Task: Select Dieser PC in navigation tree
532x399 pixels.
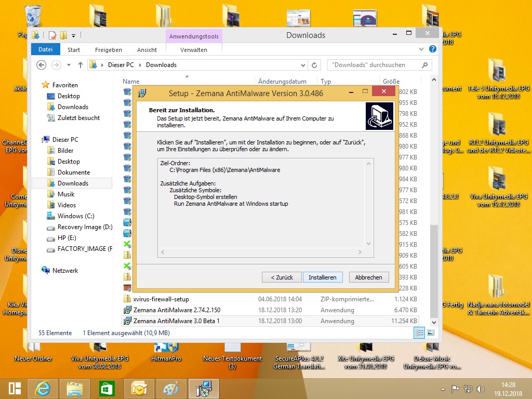Action: (x=65, y=139)
